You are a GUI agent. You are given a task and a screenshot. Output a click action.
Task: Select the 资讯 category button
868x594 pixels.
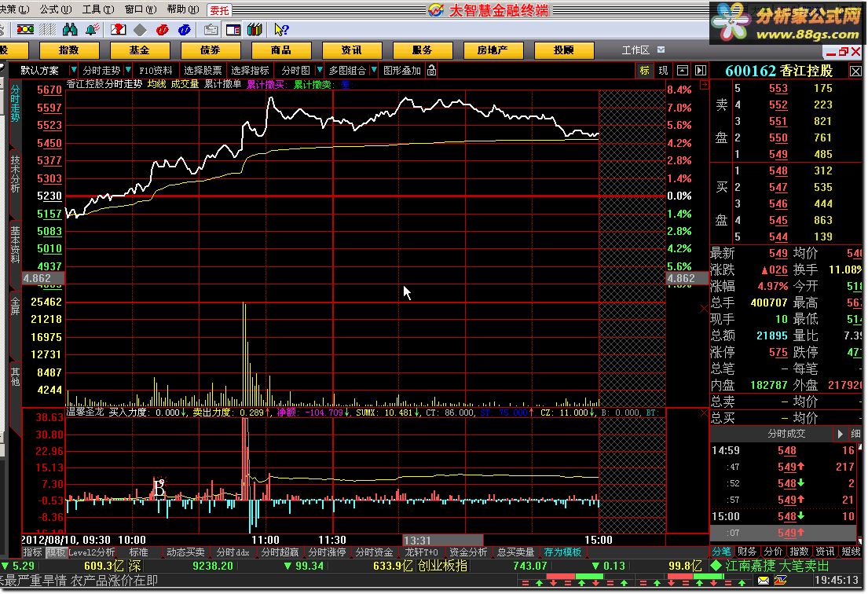click(x=351, y=49)
